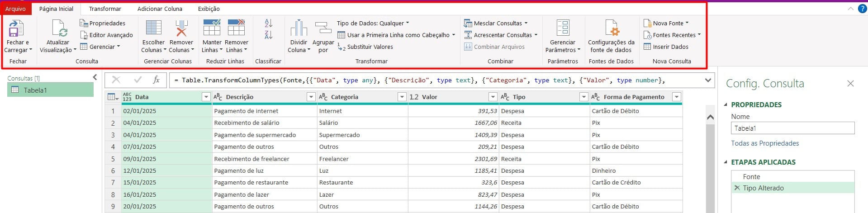Screen dimensions: 868x213
Task: Click the table icon above row numbers
Action: 113,97
